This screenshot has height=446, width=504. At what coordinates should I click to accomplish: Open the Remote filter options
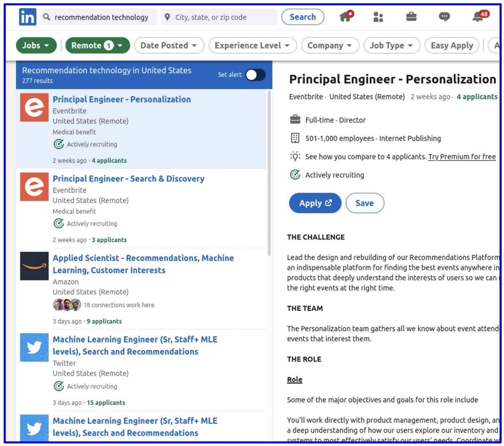click(x=97, y=45)
